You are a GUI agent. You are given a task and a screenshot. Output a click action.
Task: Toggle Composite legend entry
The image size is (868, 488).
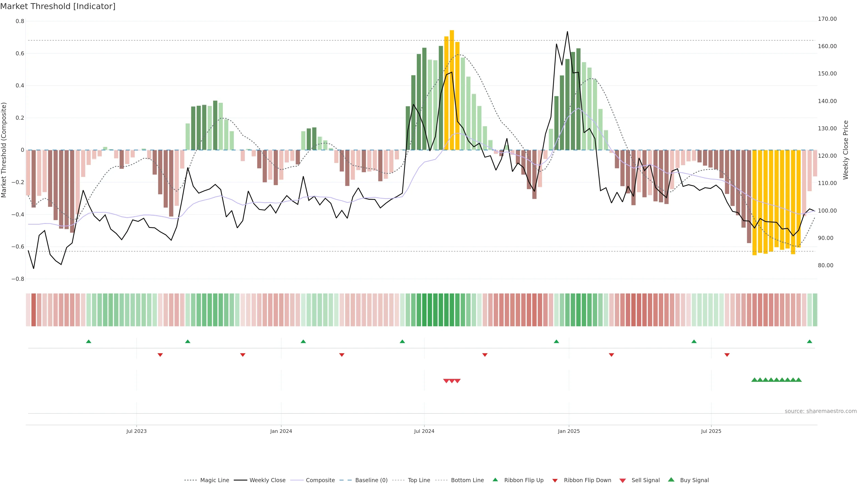point(320,480)
